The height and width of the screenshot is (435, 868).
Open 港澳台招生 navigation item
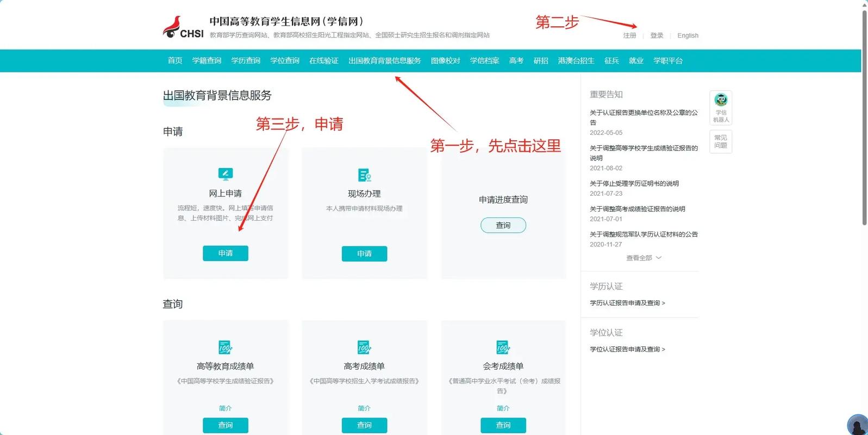[576, 60]
